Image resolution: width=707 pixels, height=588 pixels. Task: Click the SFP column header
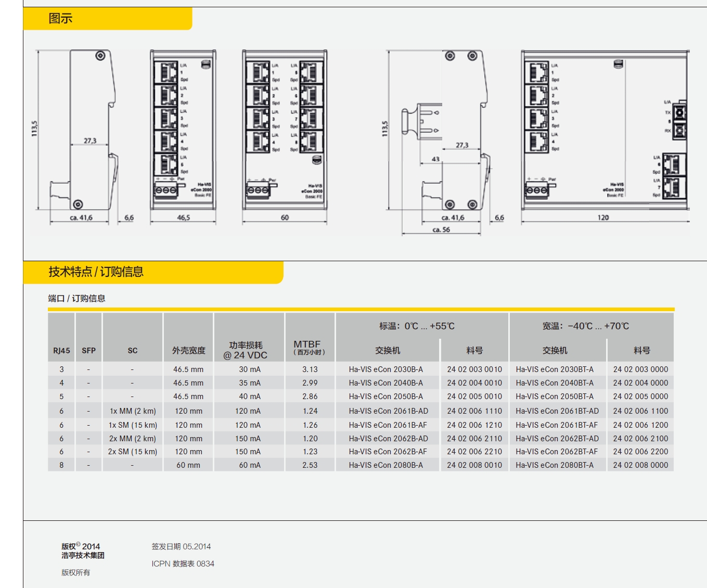tap(88, 351)
